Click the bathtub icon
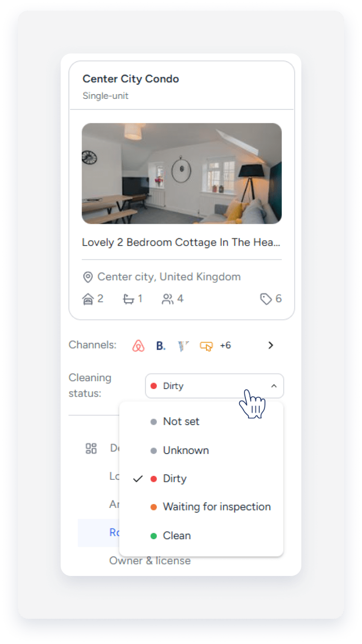 [128, 299]
